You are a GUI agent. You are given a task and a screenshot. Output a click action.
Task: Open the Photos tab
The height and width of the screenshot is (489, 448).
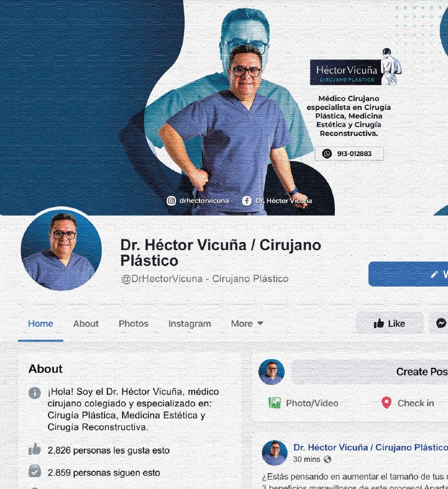pyautogui.click(x=134, y=324)
